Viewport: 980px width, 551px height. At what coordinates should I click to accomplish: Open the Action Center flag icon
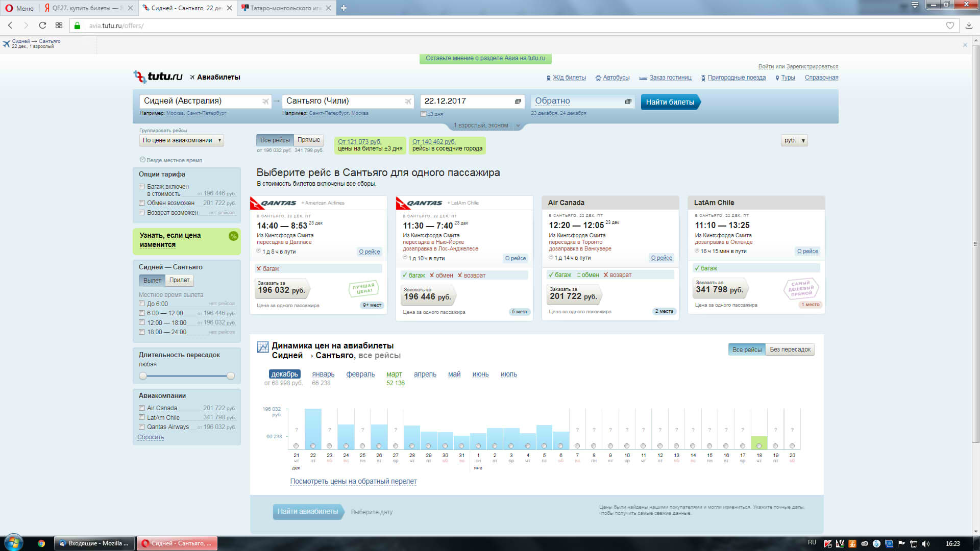pos(901,543)
